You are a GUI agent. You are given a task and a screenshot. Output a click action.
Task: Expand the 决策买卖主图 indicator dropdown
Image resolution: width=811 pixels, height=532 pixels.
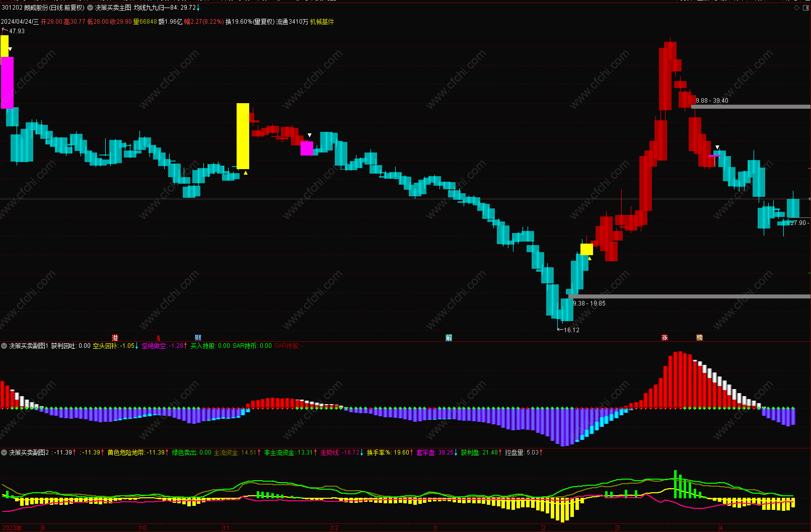tap(90, 8)
